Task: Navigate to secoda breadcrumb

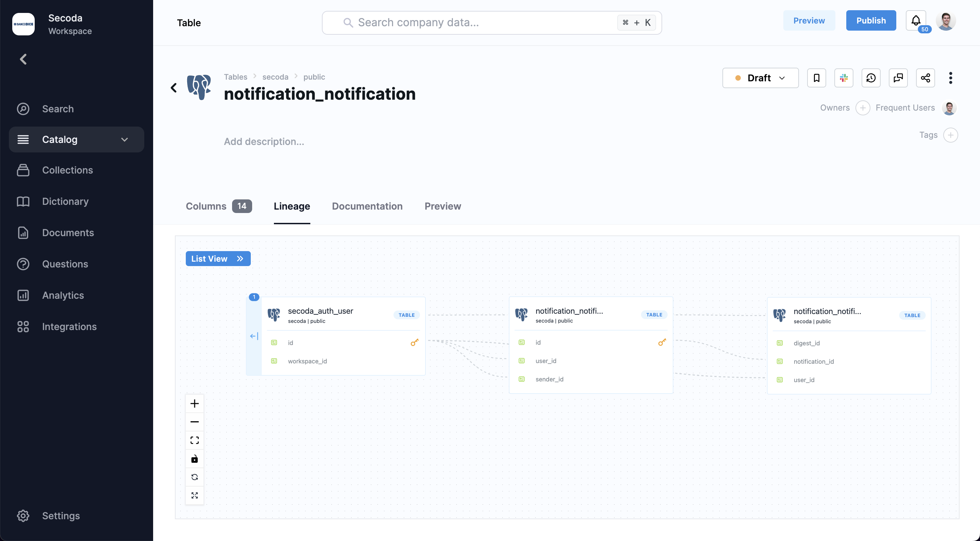Action: pos(275,77)
